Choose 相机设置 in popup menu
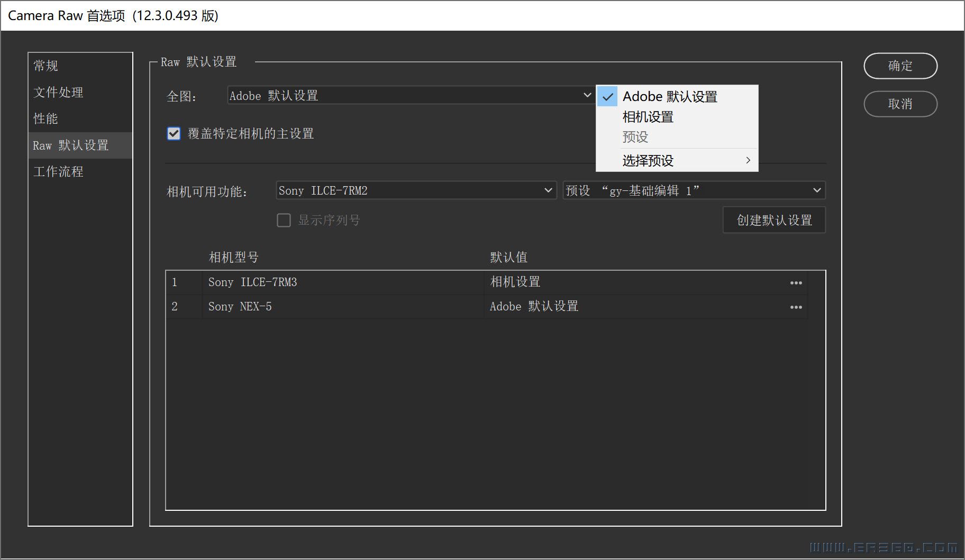The height and width of the screenshot is (560, 965). (677, 117)
